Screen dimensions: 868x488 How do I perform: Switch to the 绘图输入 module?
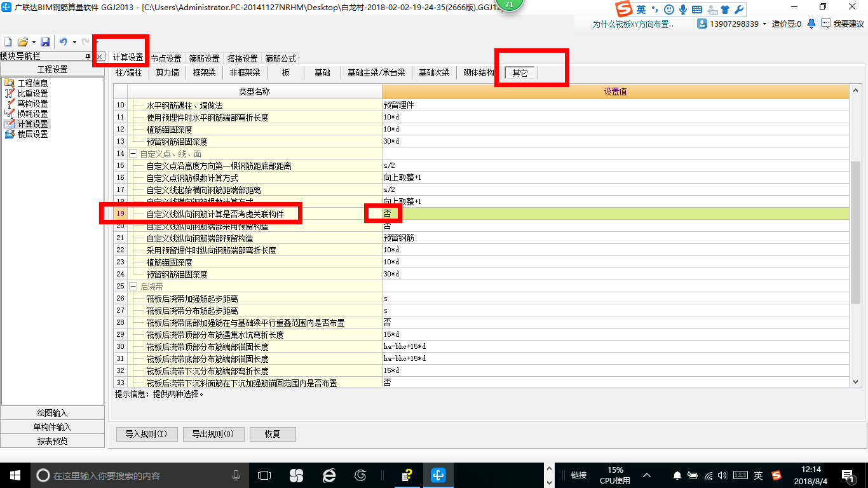pos(52,413)
